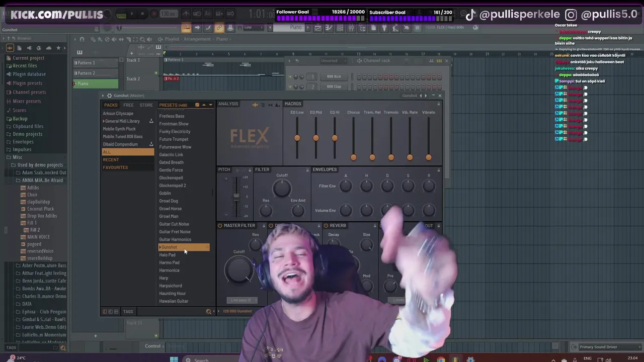Screen dimensions: 644x362
Task: Click the Reverb section lock icon
Action: point(374,226)
